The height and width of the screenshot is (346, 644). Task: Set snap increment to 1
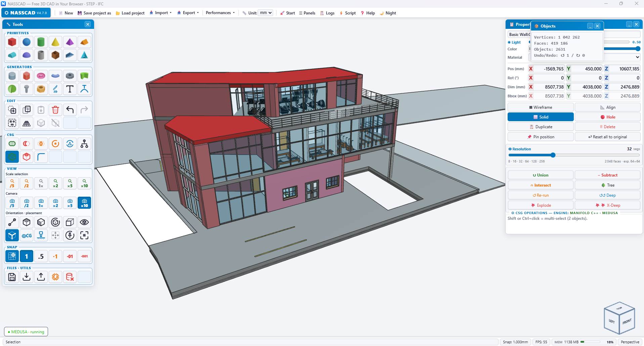[x=27, y=256]
